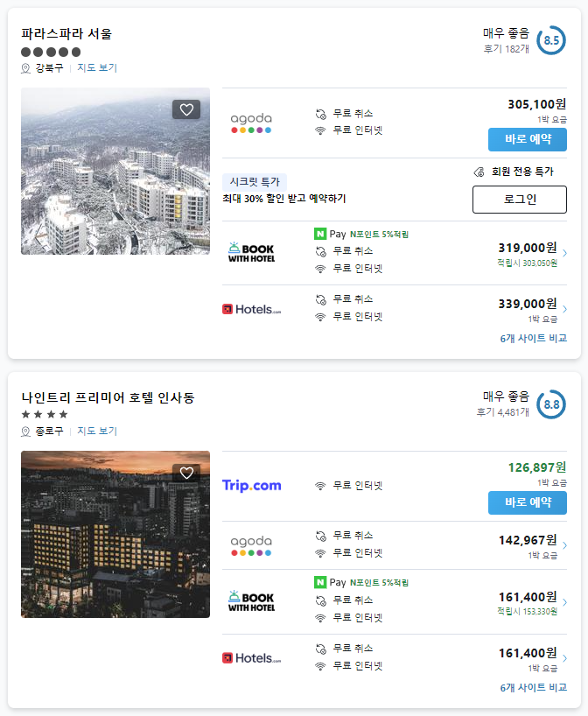The image size is (588, 716).
Task: Toggle the favorite heart on 파라스파라 서울 photo
Action: coord(186,109)
